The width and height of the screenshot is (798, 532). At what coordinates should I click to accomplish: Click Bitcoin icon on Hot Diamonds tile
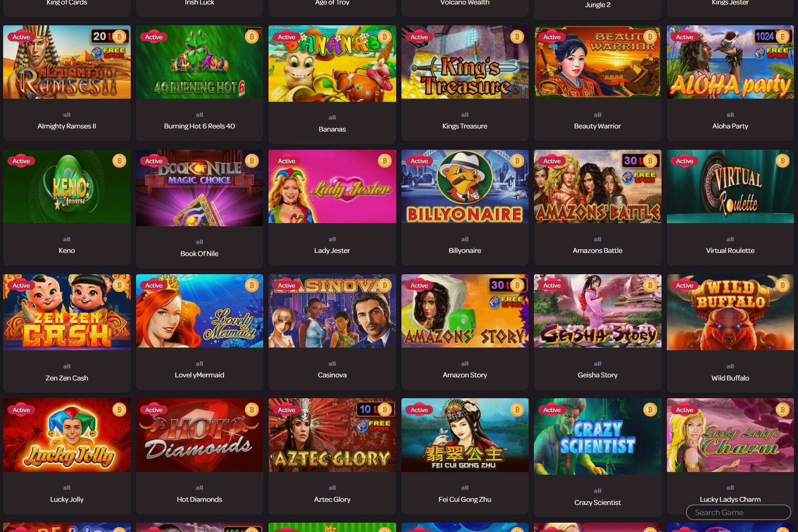point(252,410)
